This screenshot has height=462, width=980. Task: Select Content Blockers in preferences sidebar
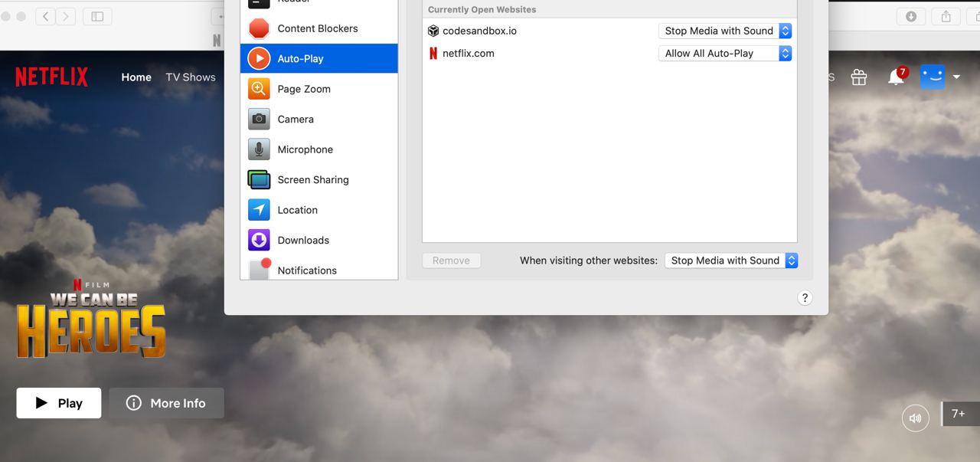pos(318,28)
